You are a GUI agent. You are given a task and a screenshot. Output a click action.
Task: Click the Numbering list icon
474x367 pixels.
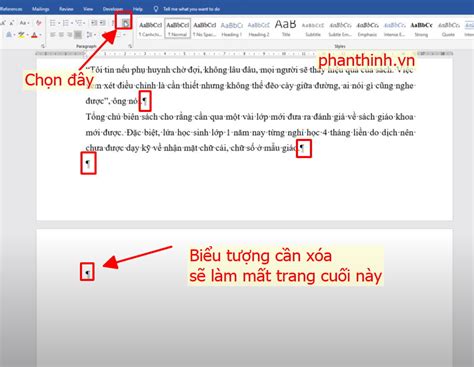pos(66,23)
